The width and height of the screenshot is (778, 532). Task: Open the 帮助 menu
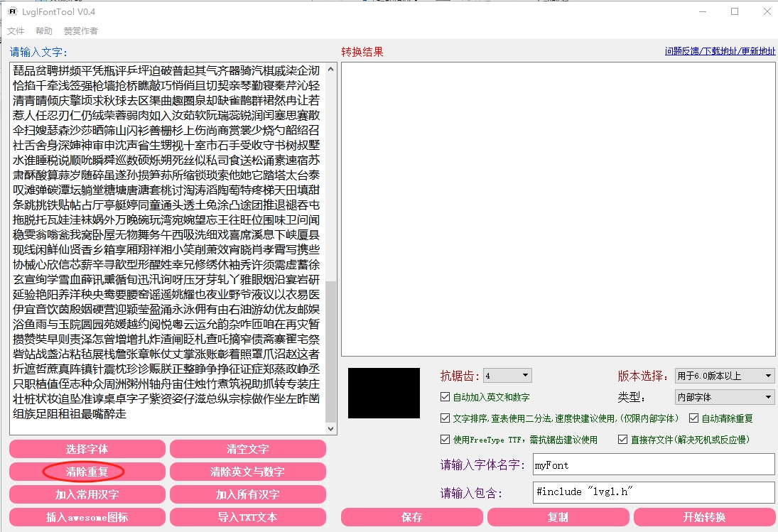click(44, 31)
